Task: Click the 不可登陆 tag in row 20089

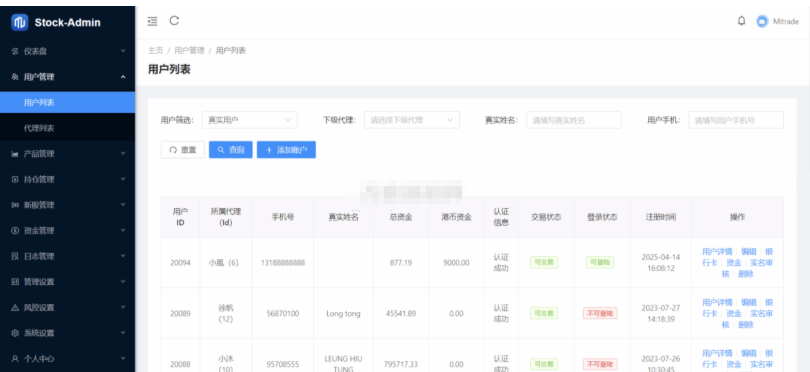Action: click(x=600, y=313)
